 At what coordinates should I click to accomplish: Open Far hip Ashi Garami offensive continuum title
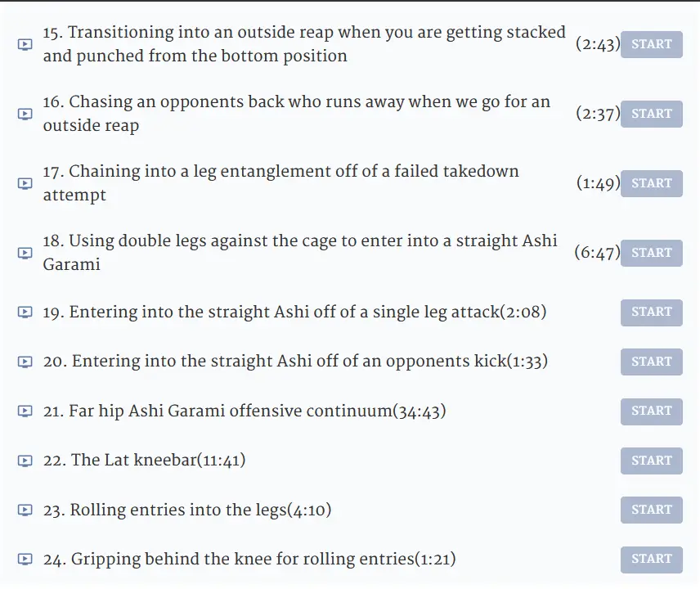245,411
